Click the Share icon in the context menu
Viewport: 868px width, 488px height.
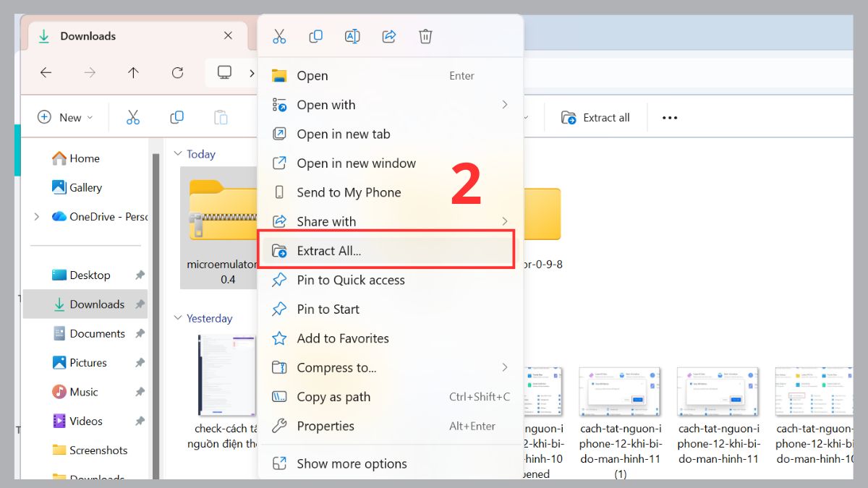click(x=388, y=36)
